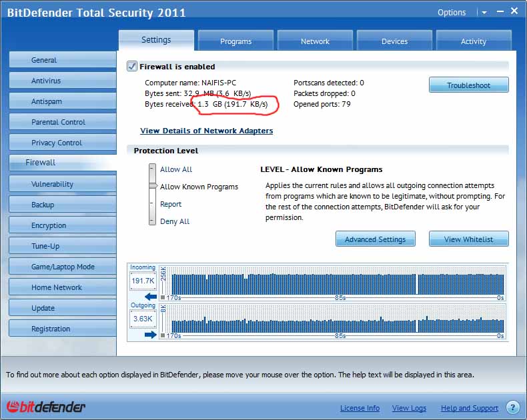Open the View Logs link

(x=409, y=408)
